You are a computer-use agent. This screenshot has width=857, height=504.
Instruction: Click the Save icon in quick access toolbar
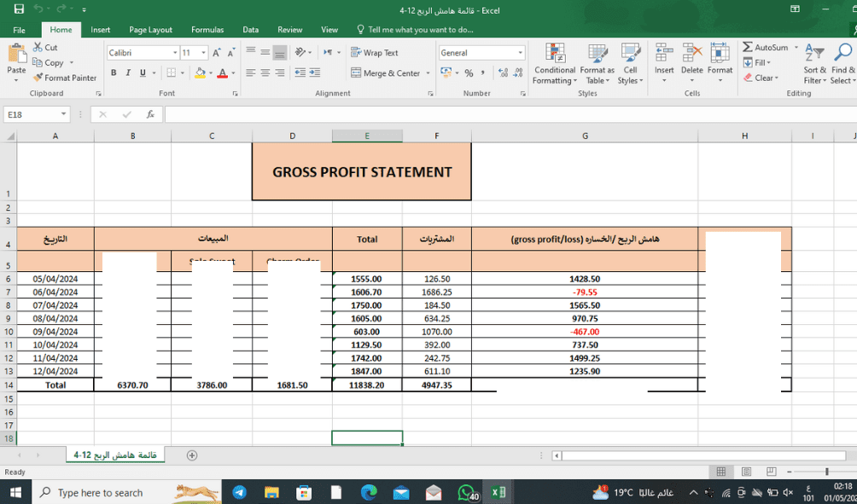(19, 9)
